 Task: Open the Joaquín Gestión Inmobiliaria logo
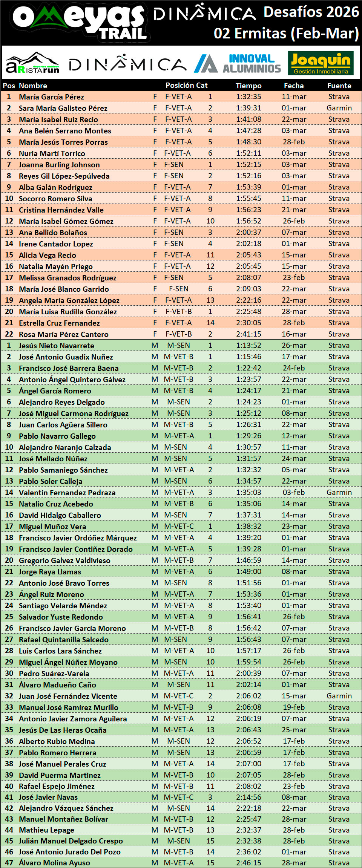point(321,63)
